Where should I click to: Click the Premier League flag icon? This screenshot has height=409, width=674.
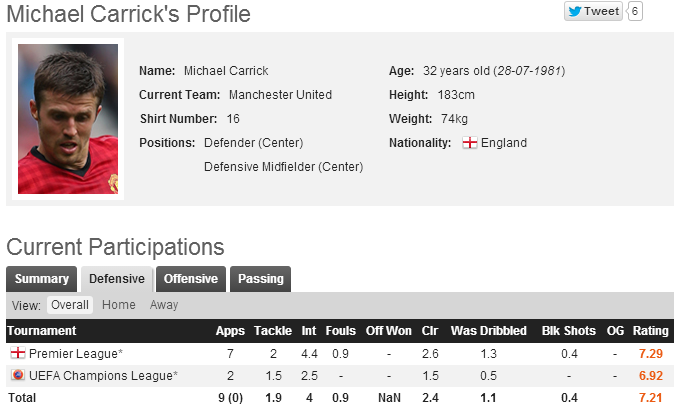click(x=17, y=354)
